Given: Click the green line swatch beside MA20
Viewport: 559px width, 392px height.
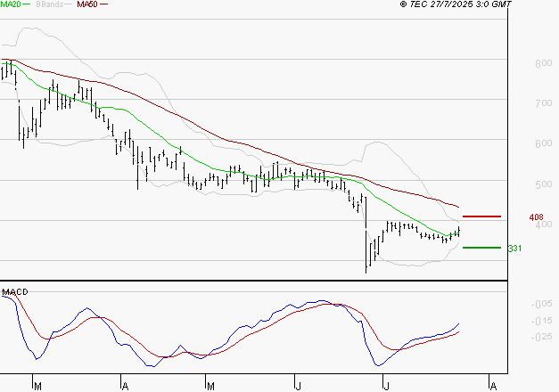Looking at the screenshot, I should point(29,5).
